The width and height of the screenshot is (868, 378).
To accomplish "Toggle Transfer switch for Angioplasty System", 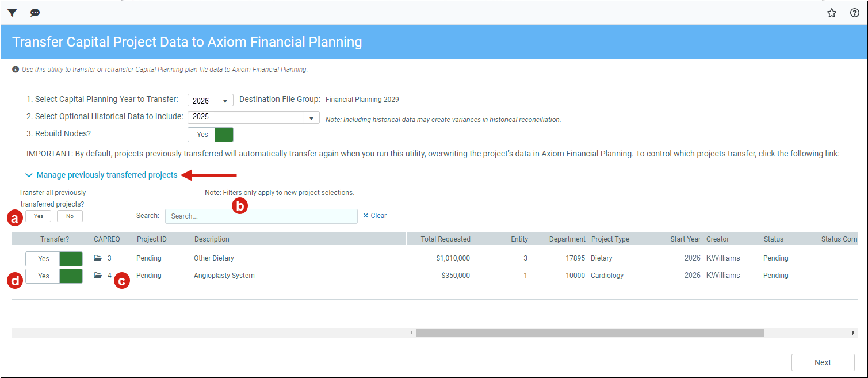I will click(54, 276).
